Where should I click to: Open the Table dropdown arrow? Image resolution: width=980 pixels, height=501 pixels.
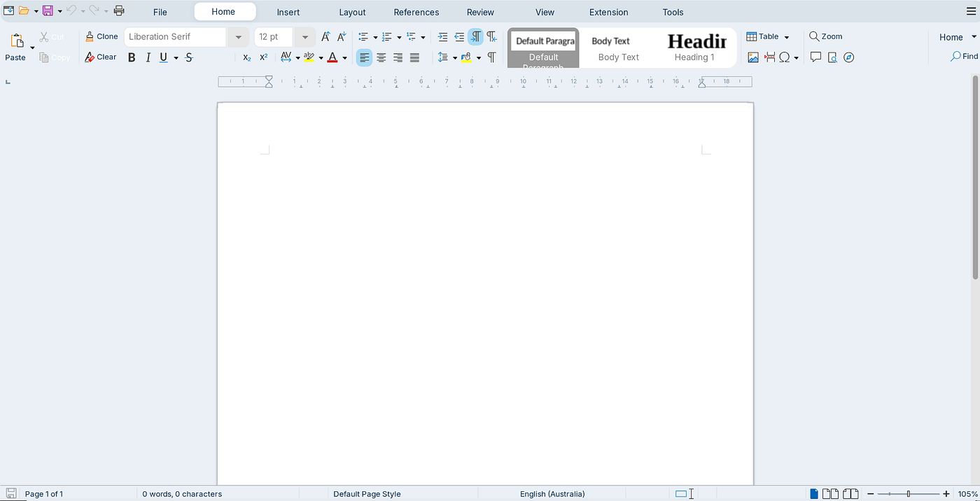[787, 37]
